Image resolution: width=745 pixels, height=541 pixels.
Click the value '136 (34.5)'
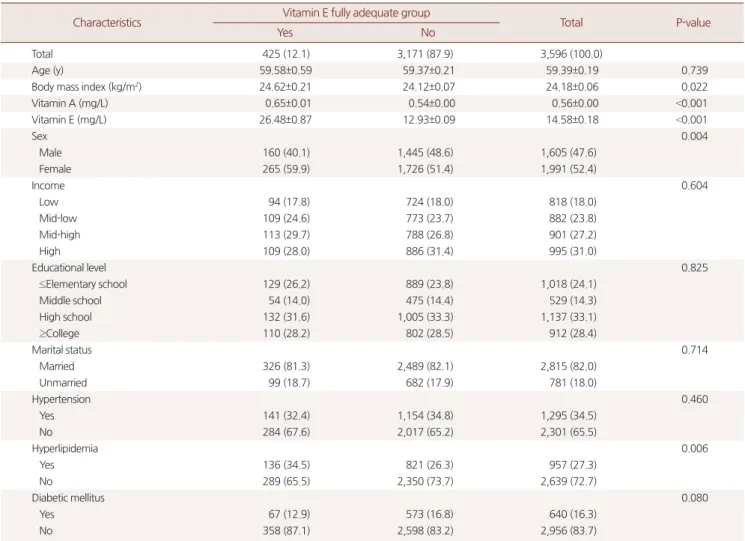point(286,465)
